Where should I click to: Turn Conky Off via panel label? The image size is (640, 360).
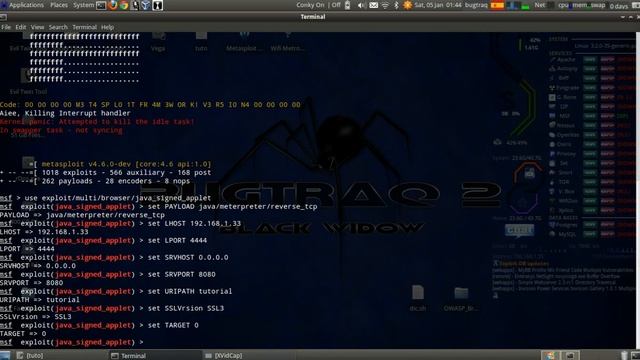click(x=336, y=5)
